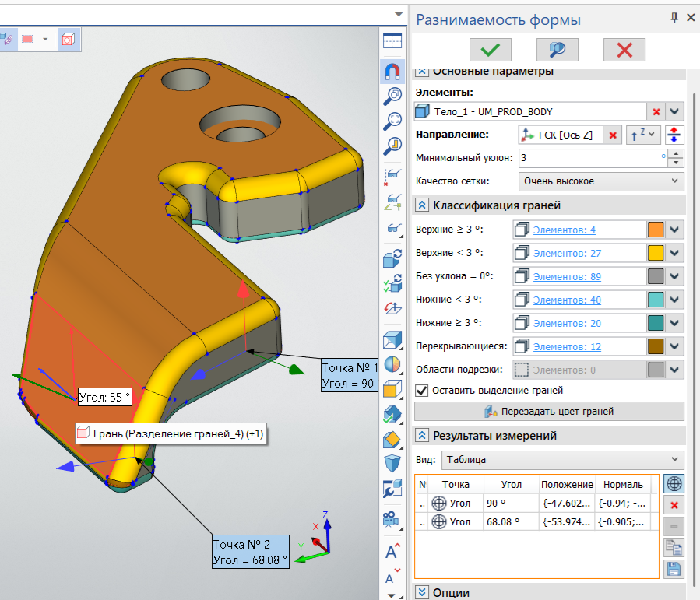The width and height of the screenshot is (700, 600).
Task: Open the 'Вид' Таблица dropdown
Action: tap(561, 459)
